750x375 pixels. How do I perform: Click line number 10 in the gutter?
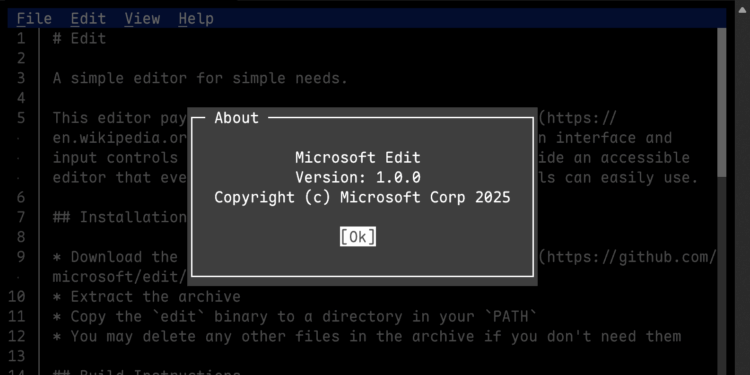pos(16,297)
